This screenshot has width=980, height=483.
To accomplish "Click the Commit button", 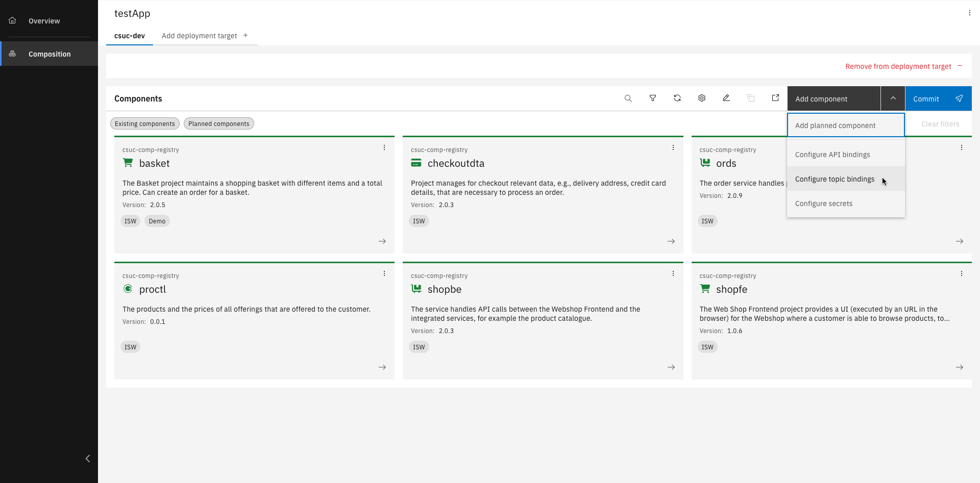I will click(927, 98).
